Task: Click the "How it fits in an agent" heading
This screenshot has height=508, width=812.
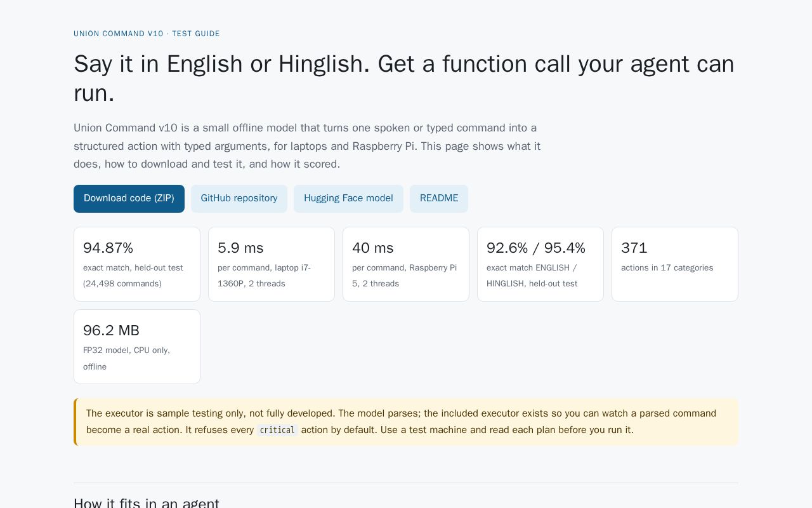Action: tap(147, 504)
